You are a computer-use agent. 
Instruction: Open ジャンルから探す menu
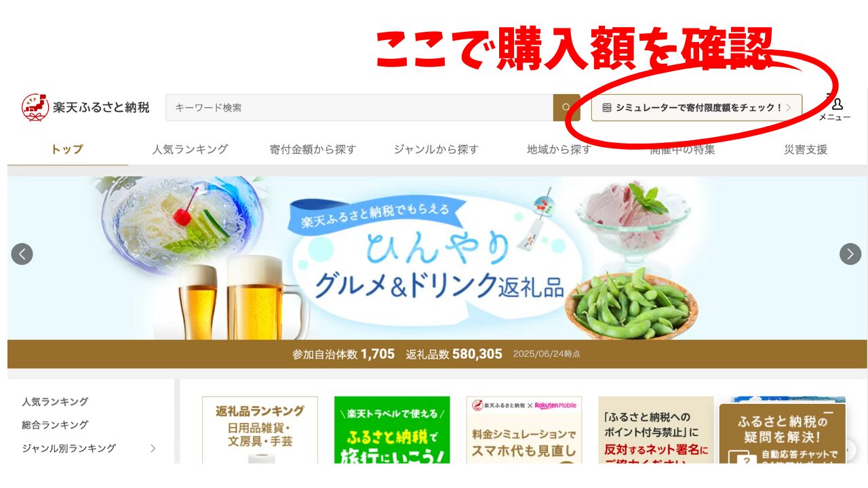(x=436, y=149)
